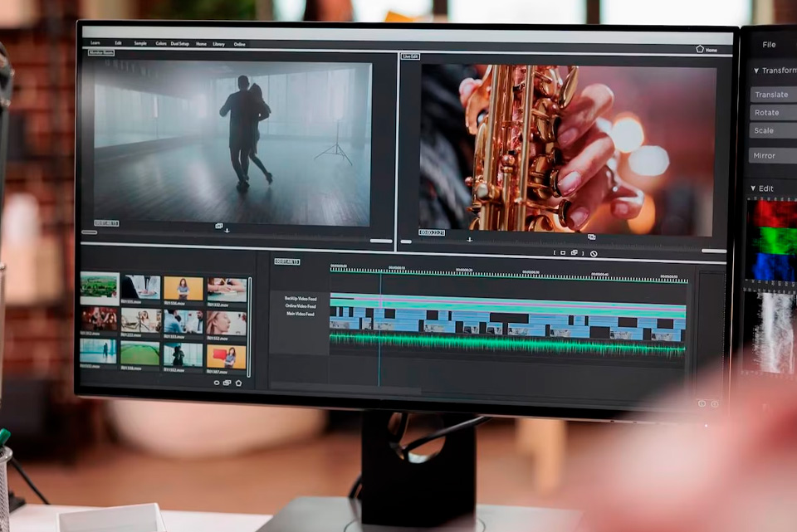797x532 pixels.
Task: Click the timecode field above the timeline
Action: click(x=287, y=261)
